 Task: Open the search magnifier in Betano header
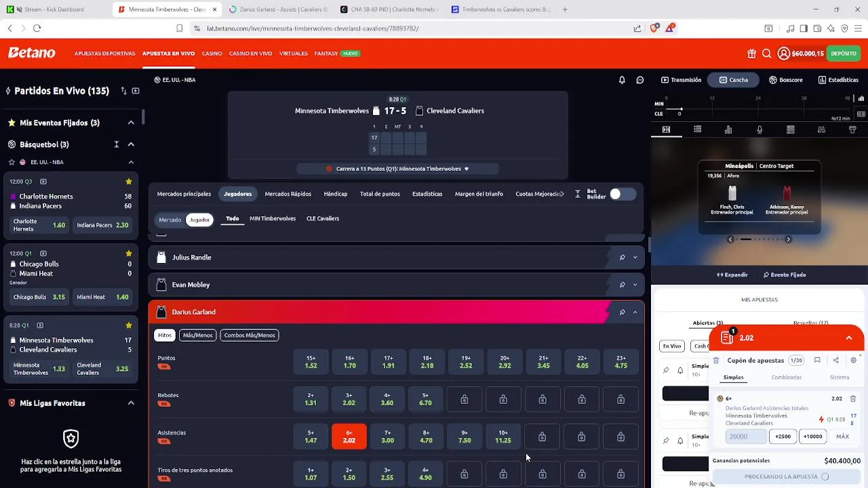coord(766,54)
